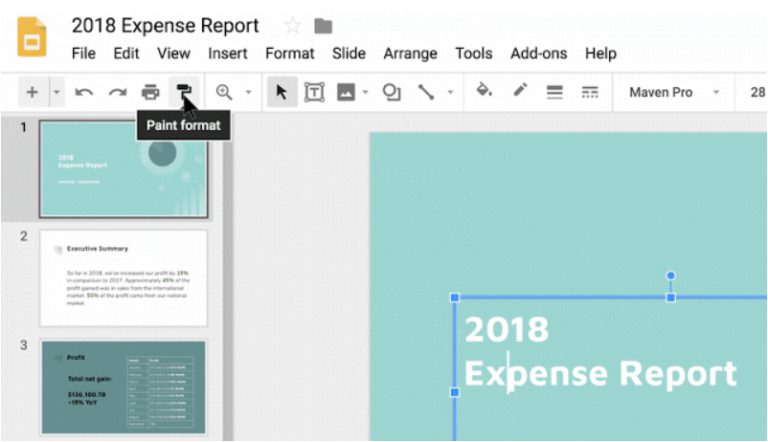Expand the new slide layout dropdown arrow

[57, 92]
